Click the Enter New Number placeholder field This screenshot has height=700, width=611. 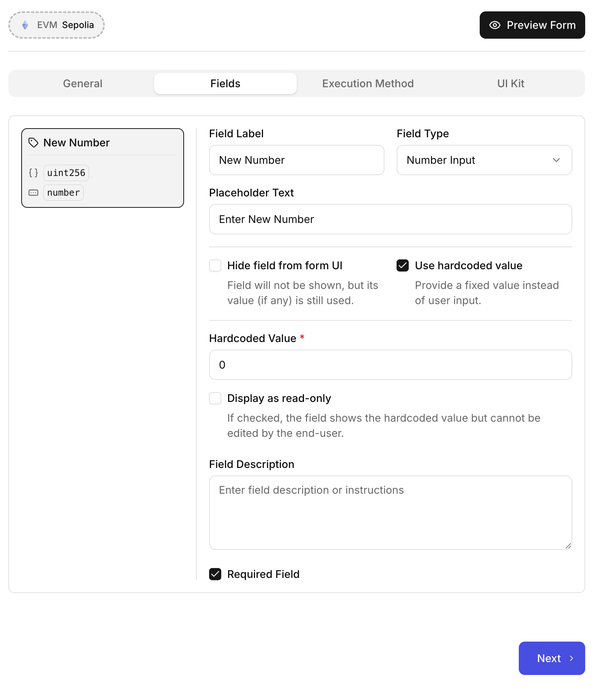pyautogui.click(x=390, y=219)
